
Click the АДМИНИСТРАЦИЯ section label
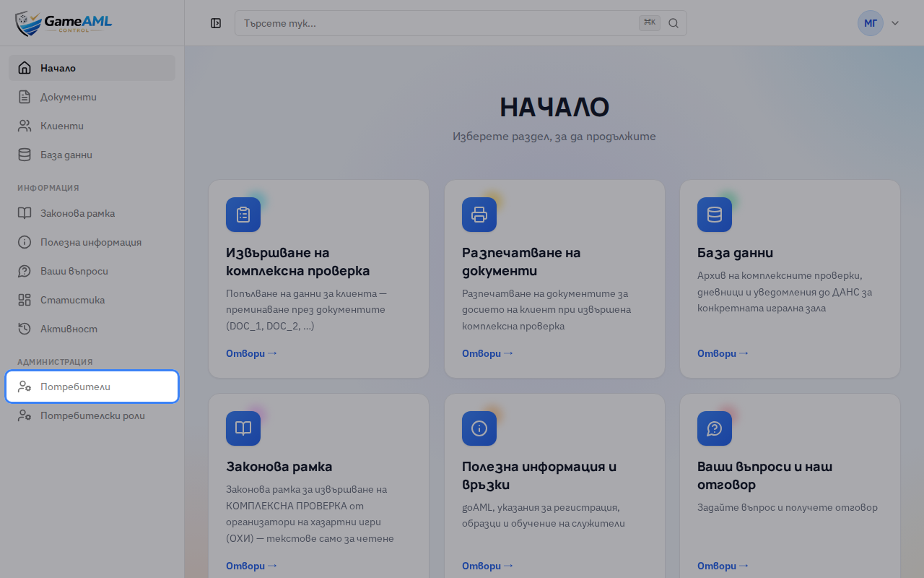[x=55, y=362]
